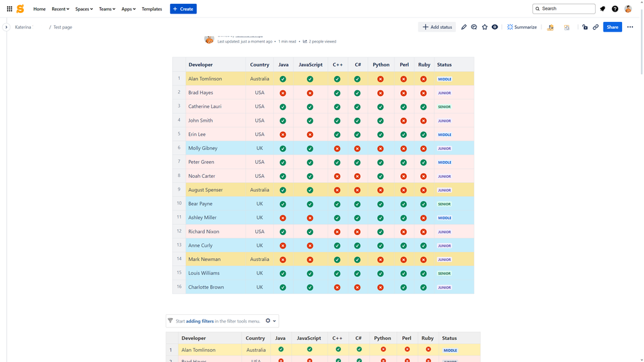Expand the Spaces dropdown menu
Viewport: 644px width, 362px height.
click(84, 9)
